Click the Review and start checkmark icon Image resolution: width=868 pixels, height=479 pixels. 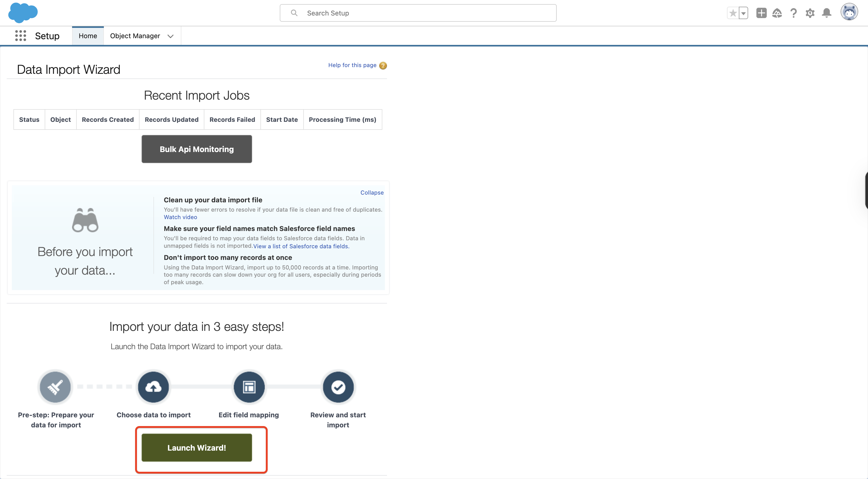click(338, 387)
